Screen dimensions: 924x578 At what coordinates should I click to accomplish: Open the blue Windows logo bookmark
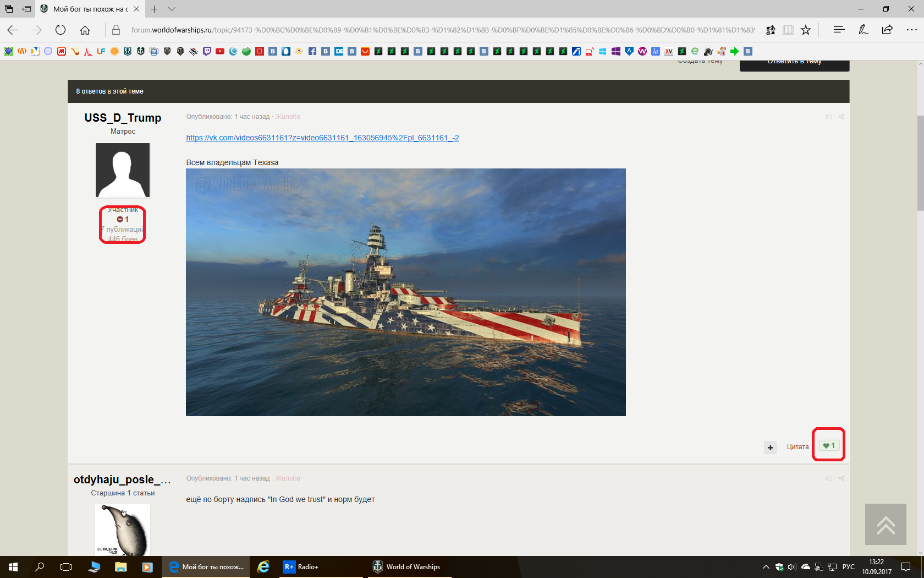pos(603,51)
